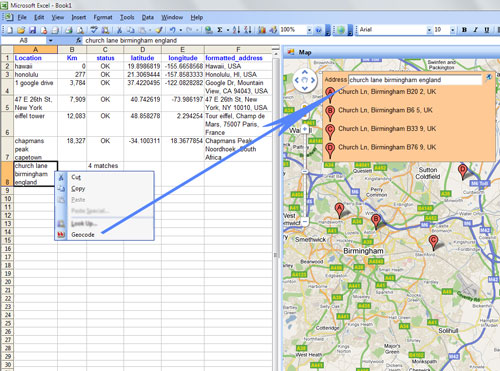The height and width of the screenshot is (371, 500).
Task: Toggle Italic formatting button
Action: (x=475, y=30)
